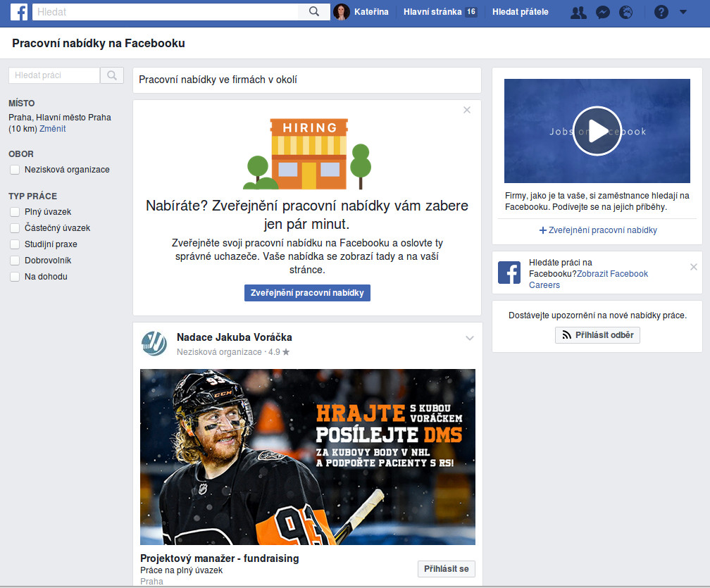Click the top search magnifier icon
This screenshot has height=588, width=710.
pyautogui.click(x=314, y=12)
